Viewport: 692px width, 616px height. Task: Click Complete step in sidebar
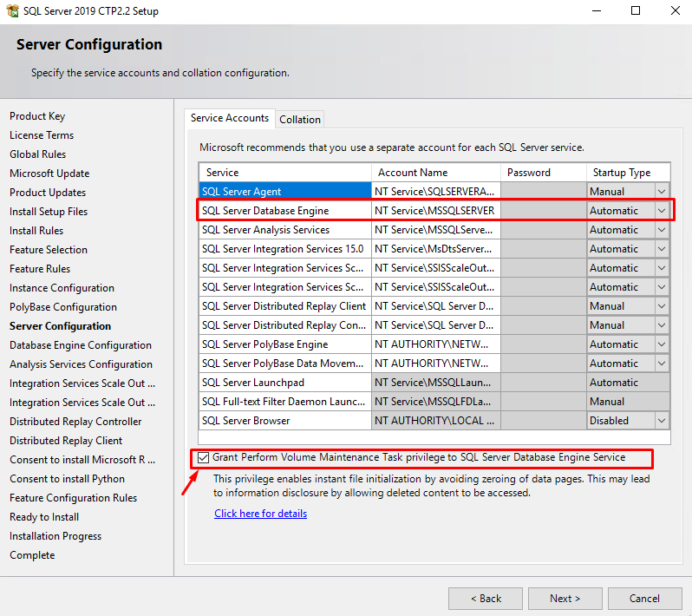[x=32, y=555]
